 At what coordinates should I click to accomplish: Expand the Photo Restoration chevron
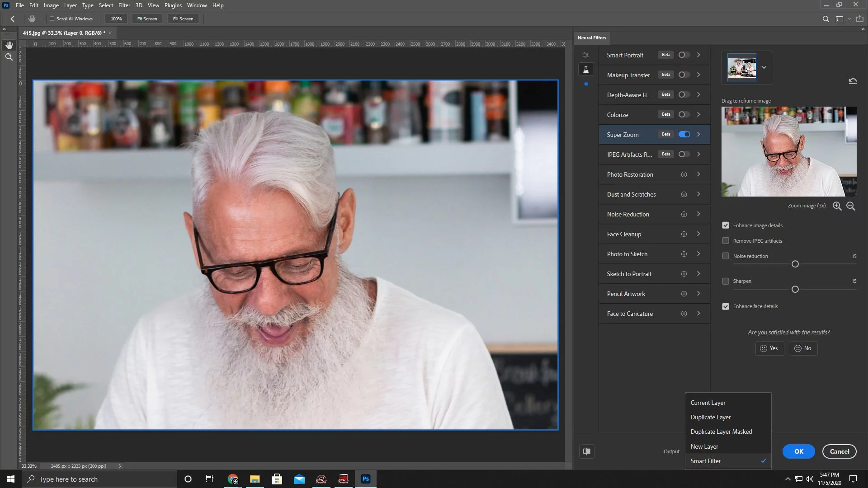click(698, 174)
